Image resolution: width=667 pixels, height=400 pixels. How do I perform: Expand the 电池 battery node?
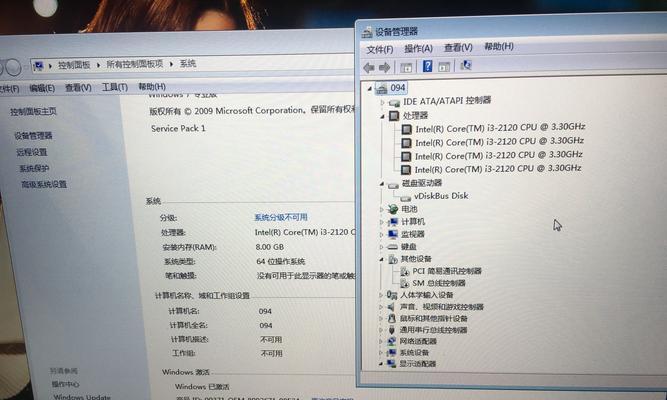click(x=381, y=209)
